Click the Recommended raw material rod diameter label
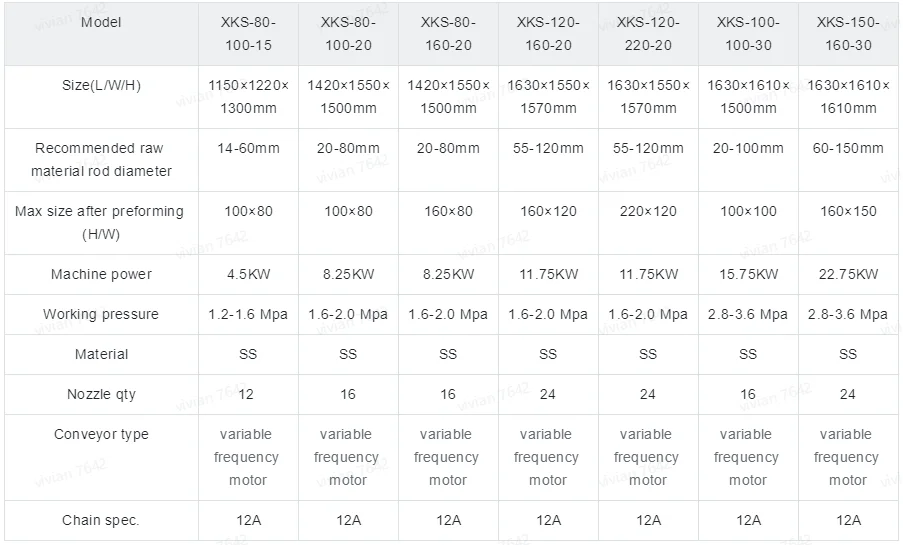903x545 pixels. click(101, 160)
